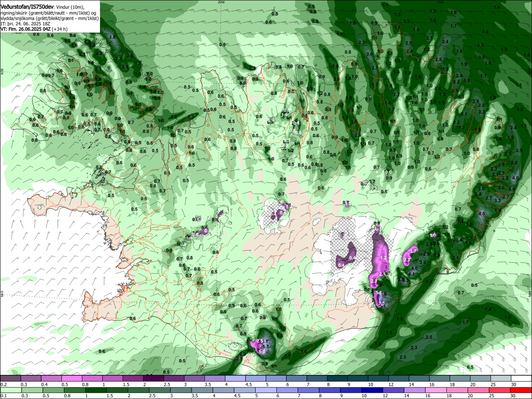532x399 pixels.
Task: Choose the lower row swatch labeled 2
Action: (138, 390)
